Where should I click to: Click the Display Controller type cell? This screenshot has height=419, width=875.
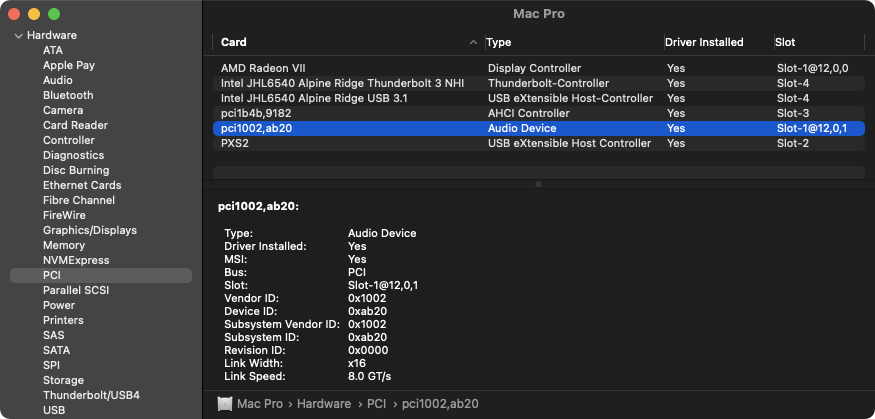pyautogui.click(x=535, y=69)
